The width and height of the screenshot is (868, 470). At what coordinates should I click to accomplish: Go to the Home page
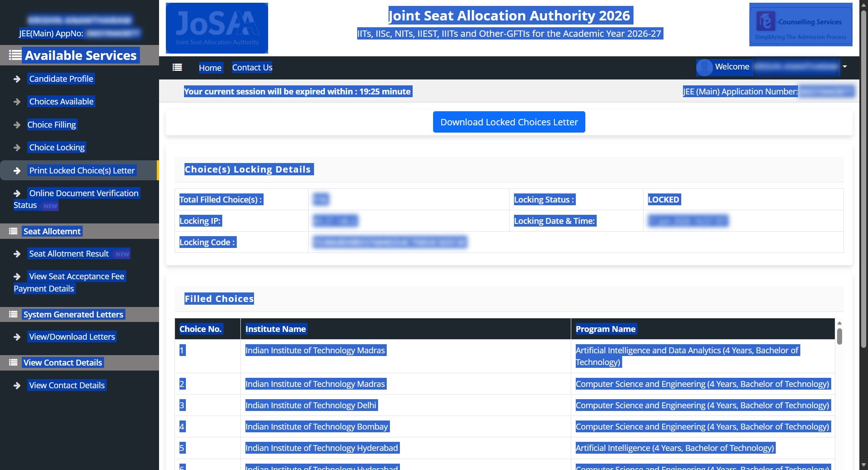[210, 68]
